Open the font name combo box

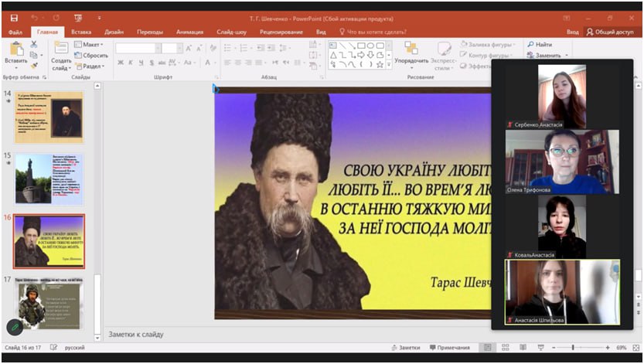pos(136,48)
